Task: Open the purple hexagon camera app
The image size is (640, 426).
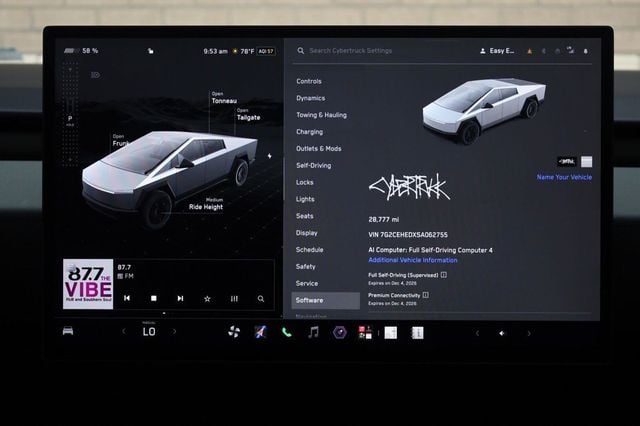Action: click(340, 333)
